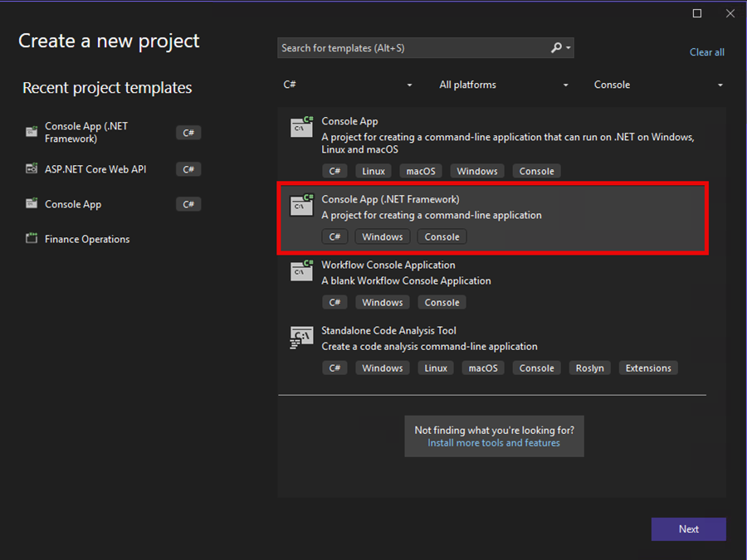Image resolution: width=747 pixels, height=560 pixels.
Task: Click the ASP.NET Core Web API recent template icon
Action: tap(31, 169)
